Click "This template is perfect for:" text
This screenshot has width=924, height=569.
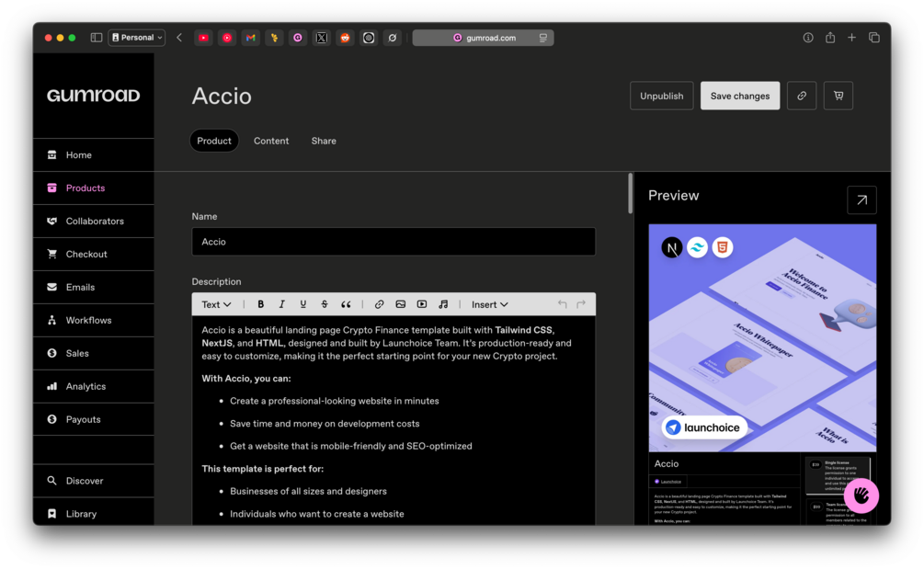click(262, 469)
